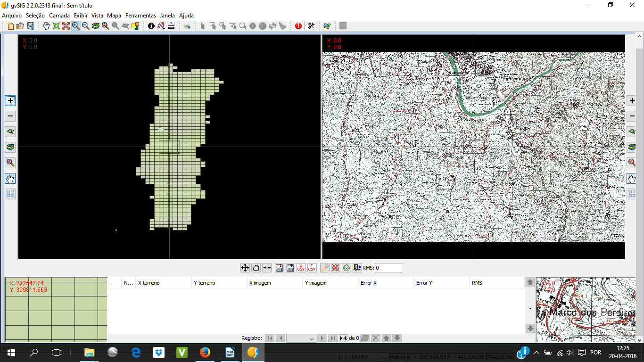Image resolution: width=644 pixels, height=362 pixels.
Task: Click the New project icon in toolbar
Action: click(10, 26)
